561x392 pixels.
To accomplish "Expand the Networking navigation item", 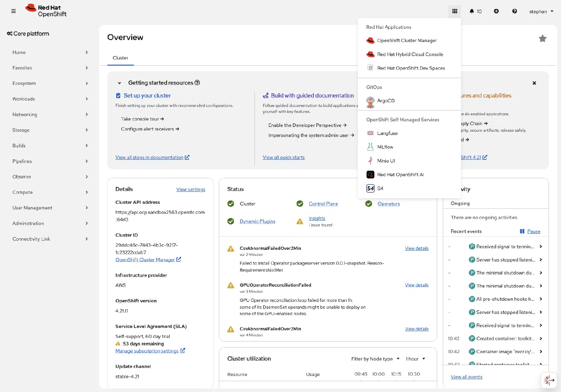I will click(x=50, y=115).
